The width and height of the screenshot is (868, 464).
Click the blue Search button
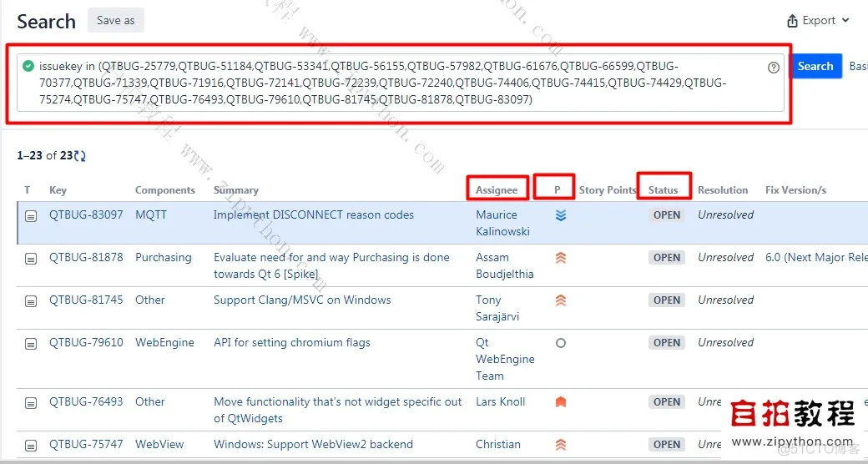(815, 66)
